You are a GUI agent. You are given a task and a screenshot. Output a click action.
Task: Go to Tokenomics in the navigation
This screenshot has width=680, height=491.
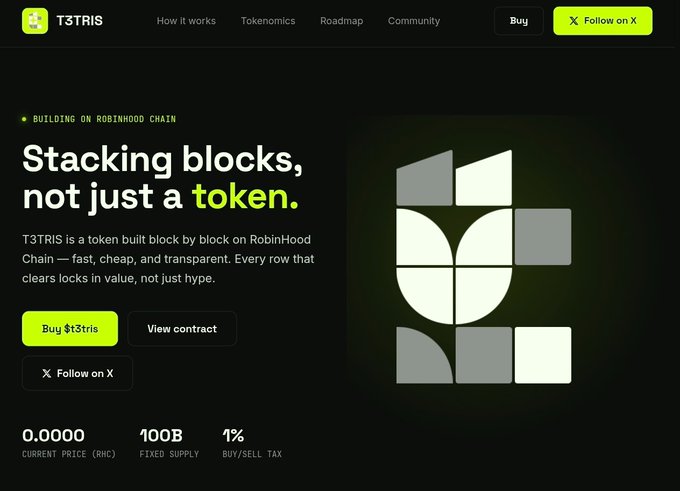[x=268, y=21]
